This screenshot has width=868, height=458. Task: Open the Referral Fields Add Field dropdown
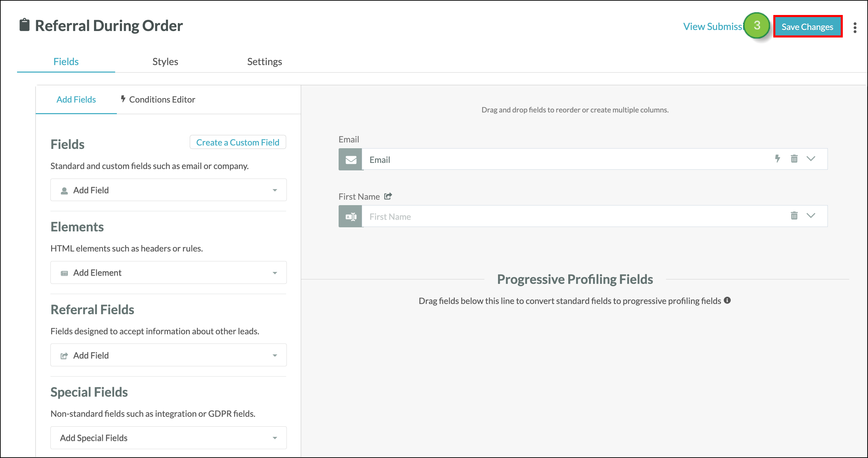(169, 355)
